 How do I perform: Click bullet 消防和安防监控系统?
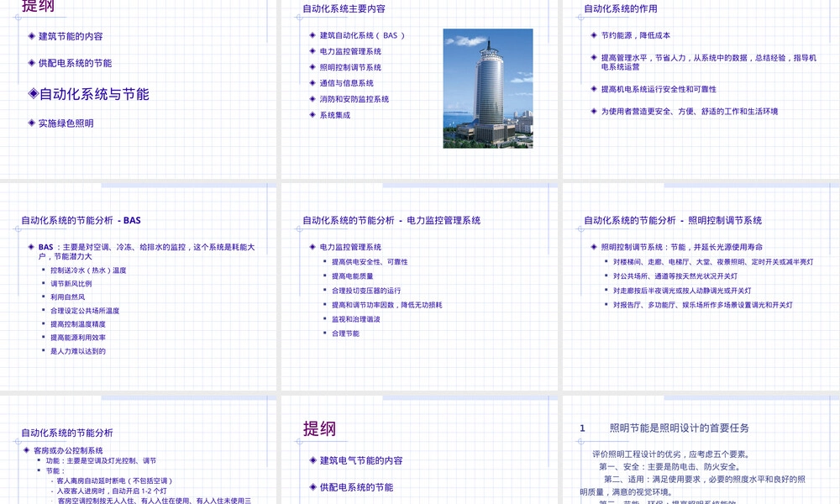[x=354, y=99]
